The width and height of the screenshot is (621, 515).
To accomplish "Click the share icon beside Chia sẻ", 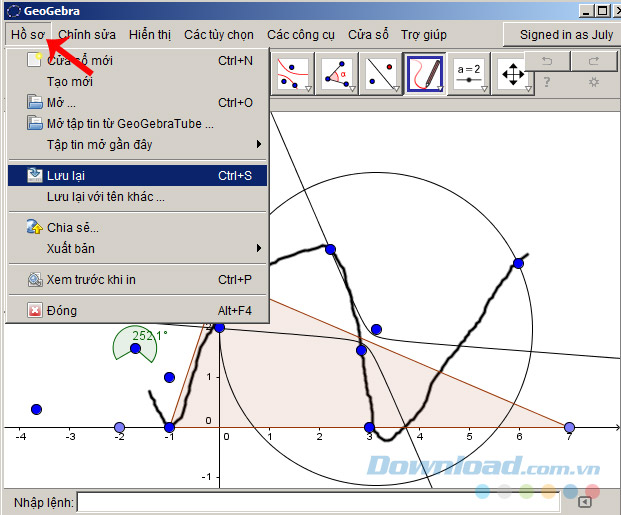I will [34, 227].
